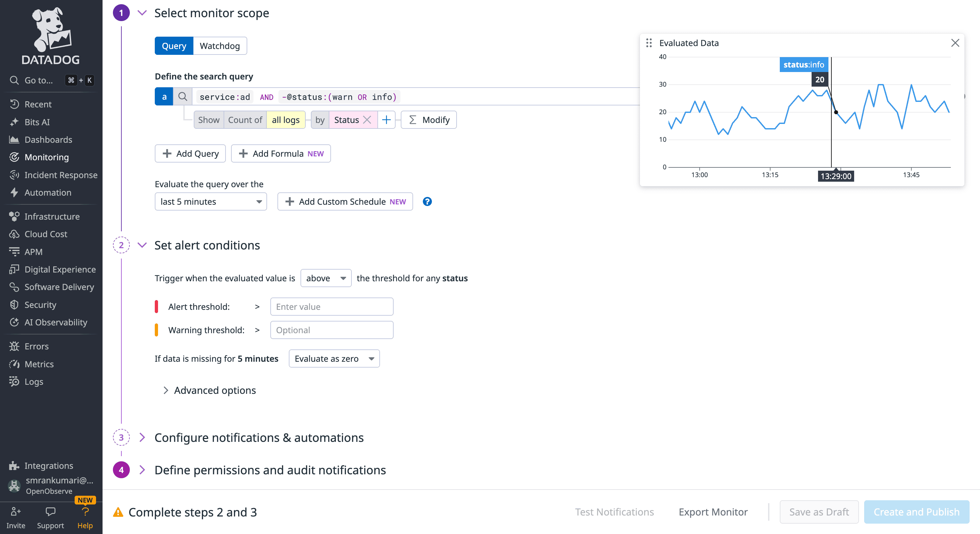Open the 'last 5 minutes' dropdown
Viewport: 980px width, 534px height.
point(211,201)
